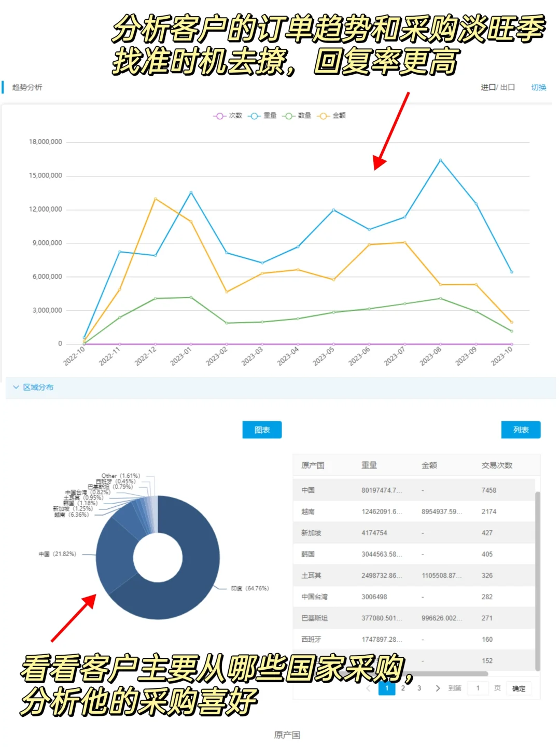Click the 进口/出口 label
The width and height of the screenshot is (560, 747).
pos(498,87)
